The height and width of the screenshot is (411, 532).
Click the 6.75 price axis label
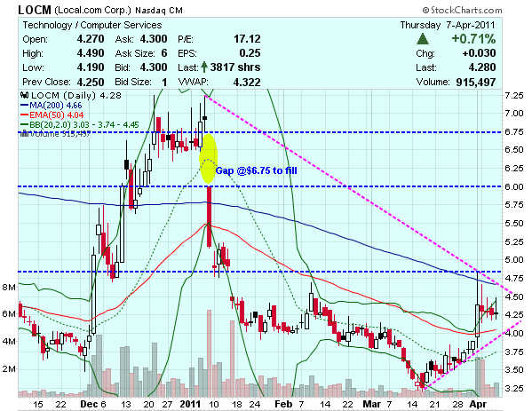pyautogui.click(x=514, y=132)
